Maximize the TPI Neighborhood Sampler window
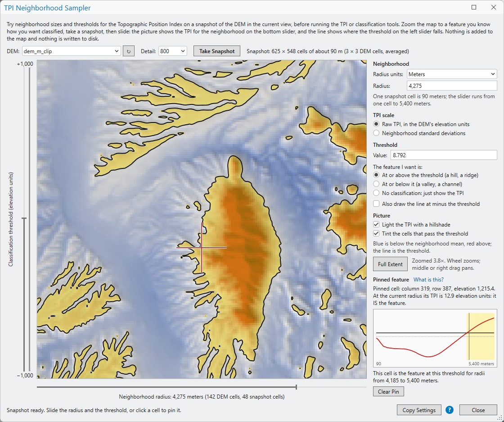This screenshot has width=504, height=422. tap(474, 7)
